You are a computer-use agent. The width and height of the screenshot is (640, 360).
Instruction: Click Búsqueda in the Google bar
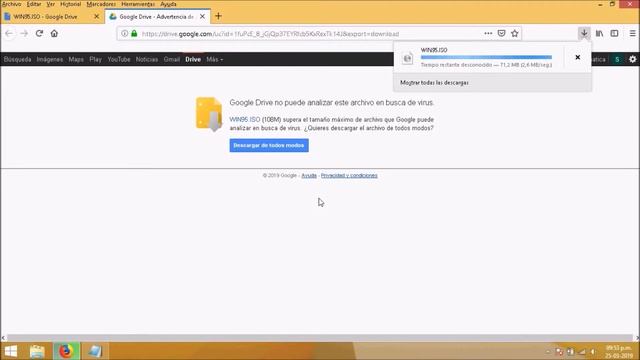click(x=18, y=59)
